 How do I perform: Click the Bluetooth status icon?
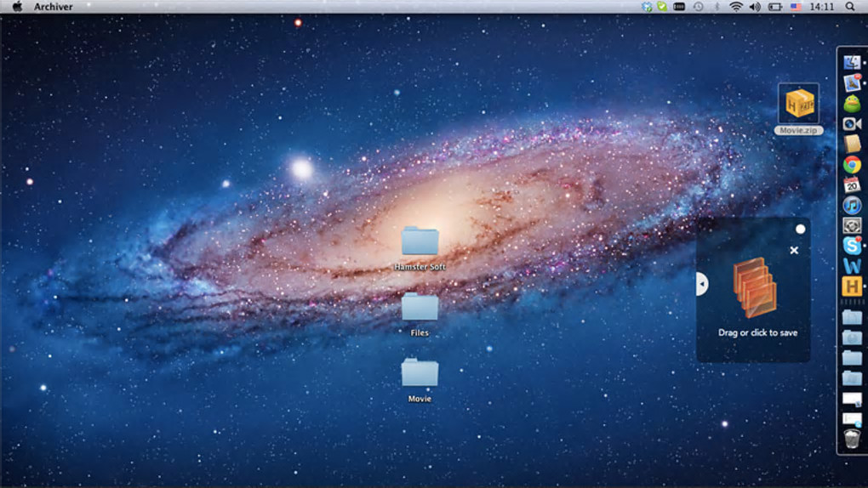click(717, 7)
